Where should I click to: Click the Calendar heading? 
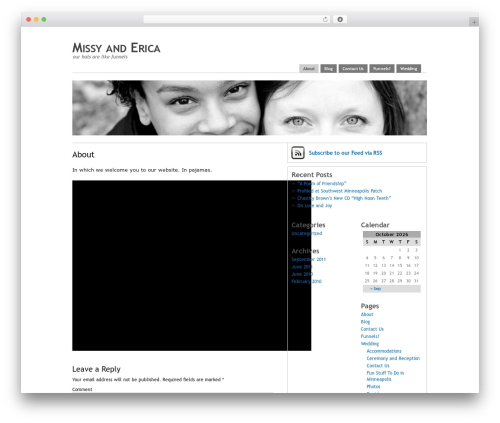click(375, 225)
